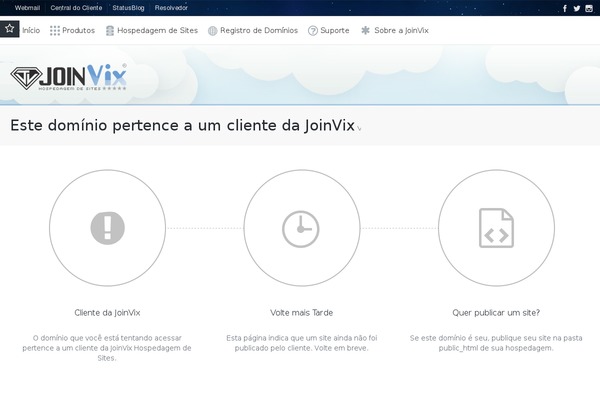Go to Início menu item

coord(31,30)
